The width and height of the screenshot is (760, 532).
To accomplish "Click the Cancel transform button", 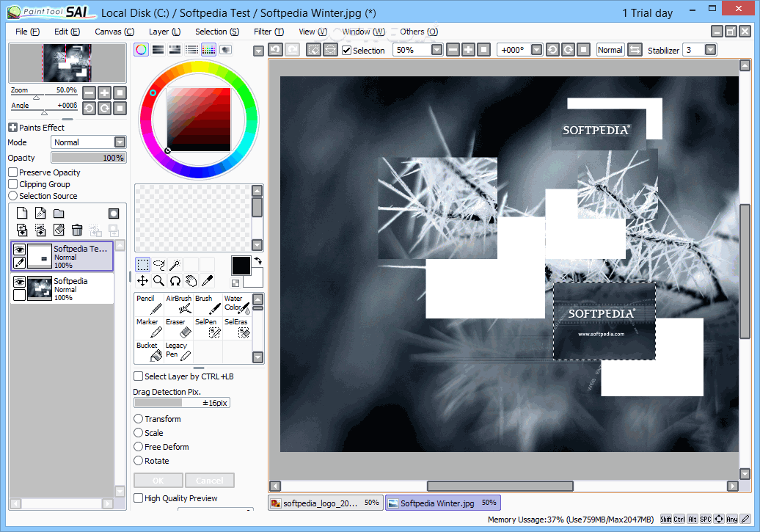I will tap(209, 480).
